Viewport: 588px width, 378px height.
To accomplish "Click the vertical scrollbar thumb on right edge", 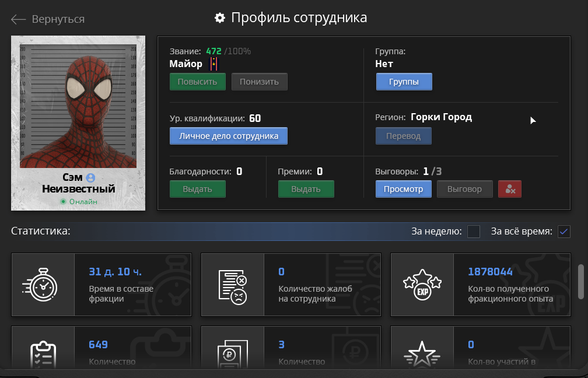I will [581, 281].
